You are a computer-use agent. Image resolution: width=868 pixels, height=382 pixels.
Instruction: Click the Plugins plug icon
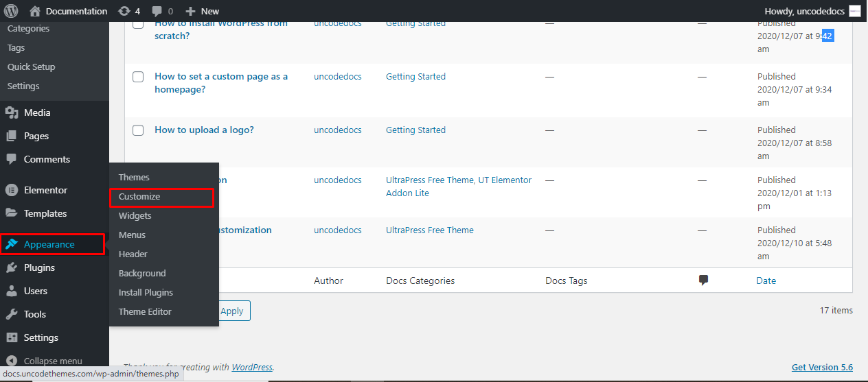12,267
